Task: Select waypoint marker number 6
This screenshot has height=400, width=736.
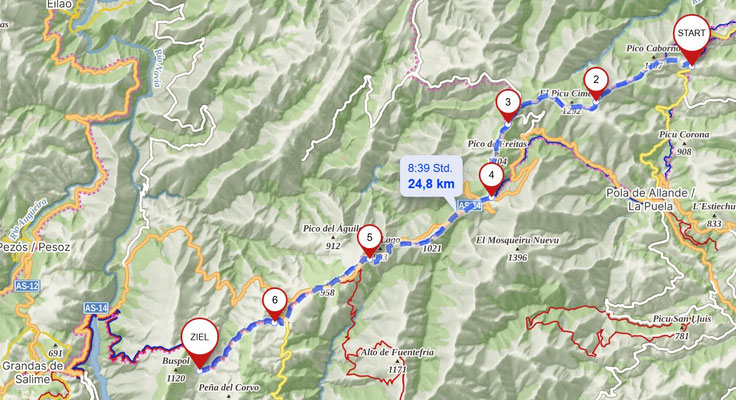Action: [275, 305]
